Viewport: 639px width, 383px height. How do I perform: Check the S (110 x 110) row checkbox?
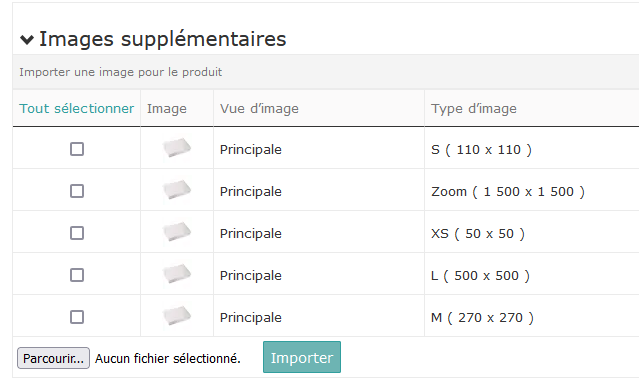pyautogui.click(x=77, y=149)
